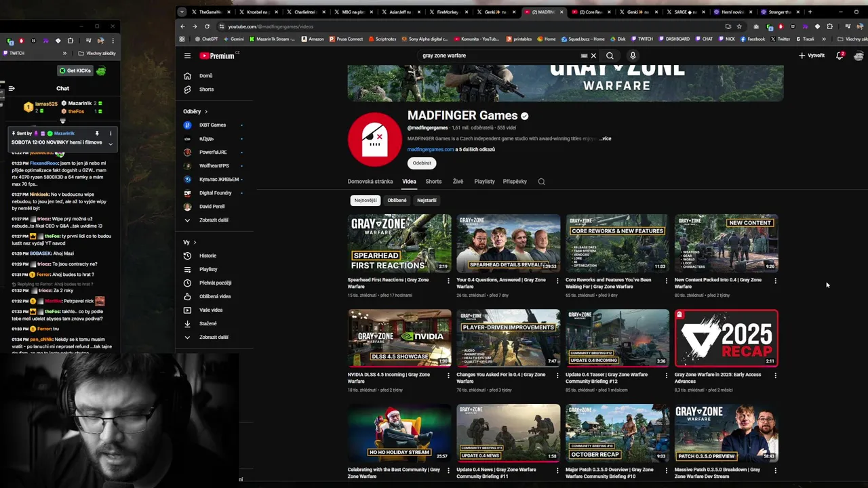Open the Your 0.4 Questions, Answered video title

pos(500,283)
